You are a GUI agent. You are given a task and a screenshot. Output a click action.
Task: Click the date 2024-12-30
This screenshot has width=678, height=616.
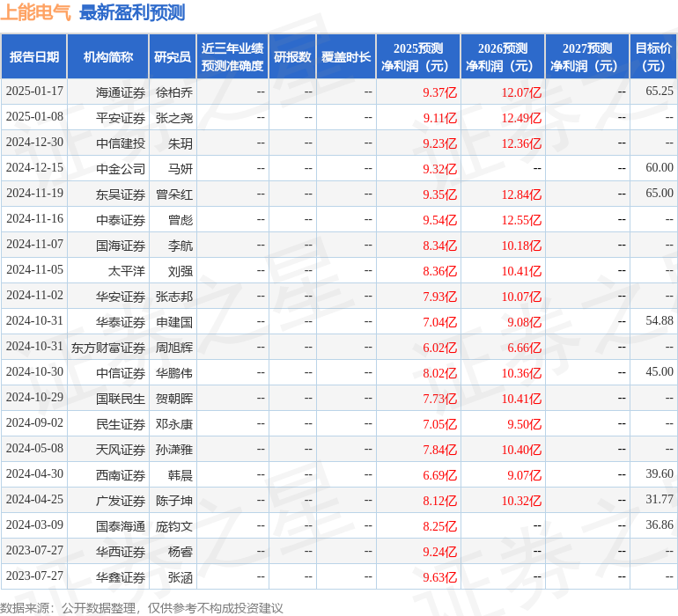[34, 143]
